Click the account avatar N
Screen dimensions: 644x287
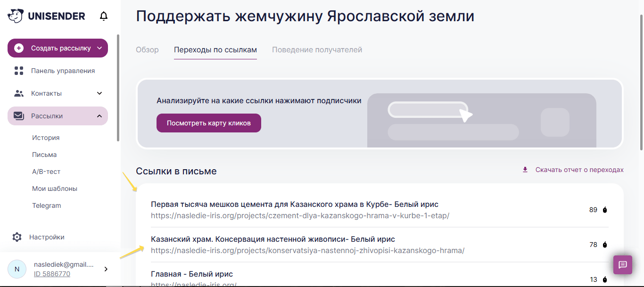17,269
